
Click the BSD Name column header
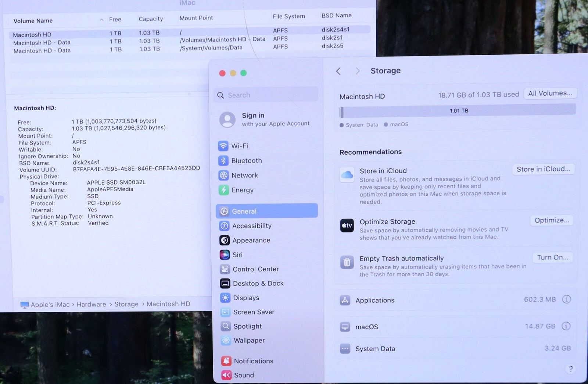(337, 15)
